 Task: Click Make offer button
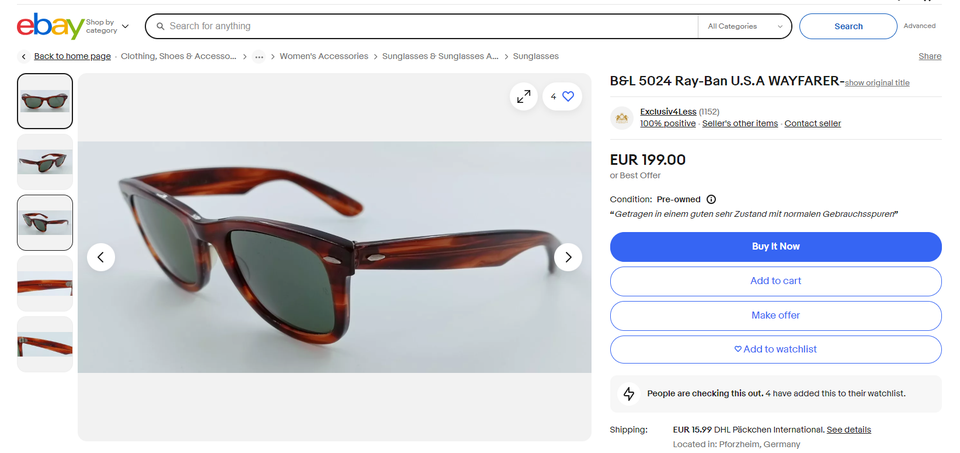[776, 315]
